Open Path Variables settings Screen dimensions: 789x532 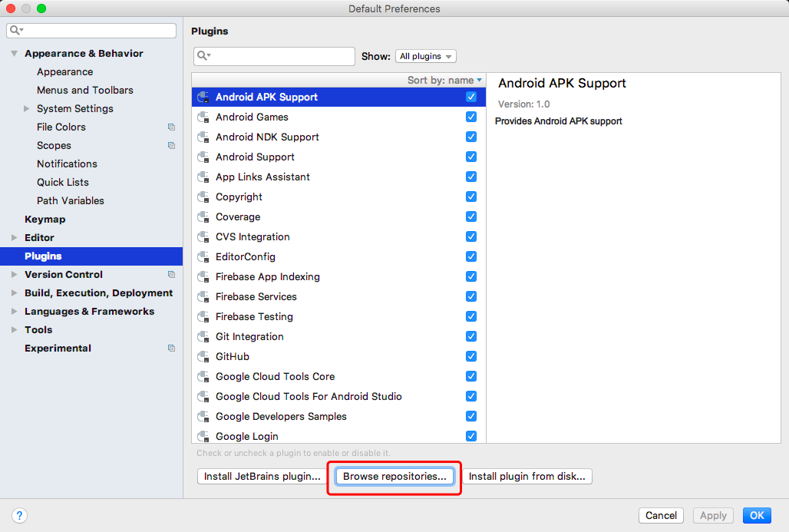[x=71, y=201]
